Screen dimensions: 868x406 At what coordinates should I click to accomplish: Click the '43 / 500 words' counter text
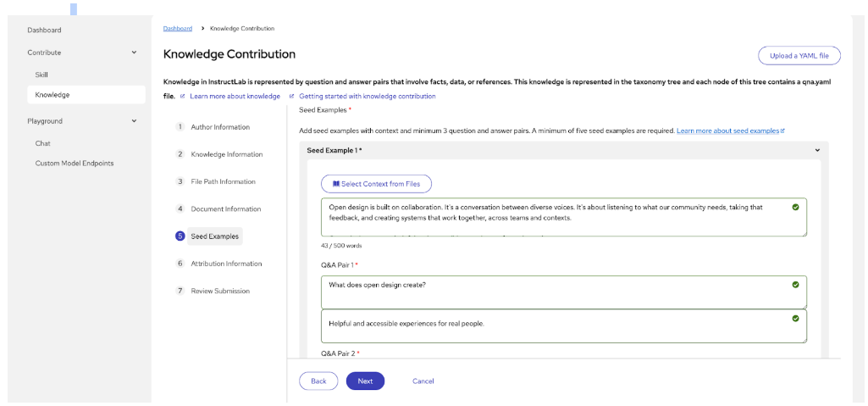click(341, 245)
